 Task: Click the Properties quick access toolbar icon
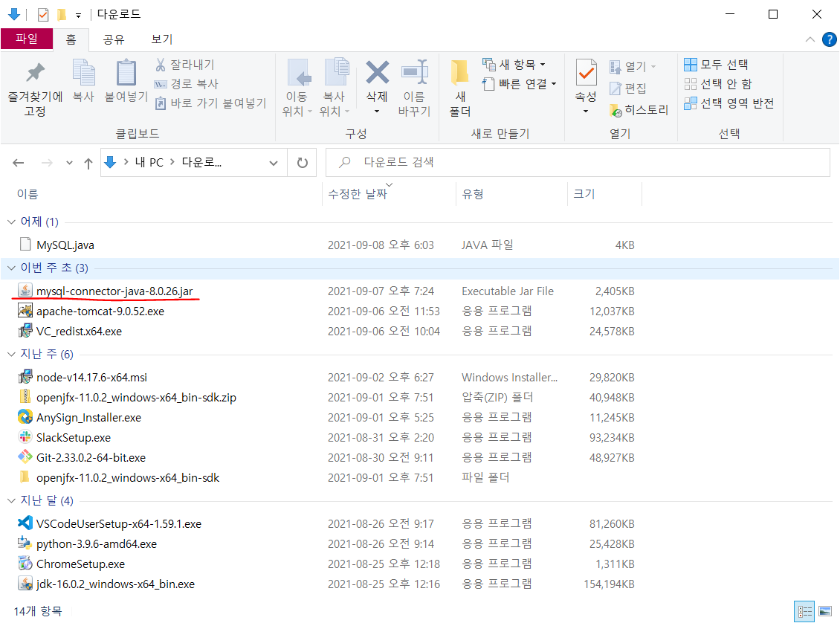[x=43, y=14]
